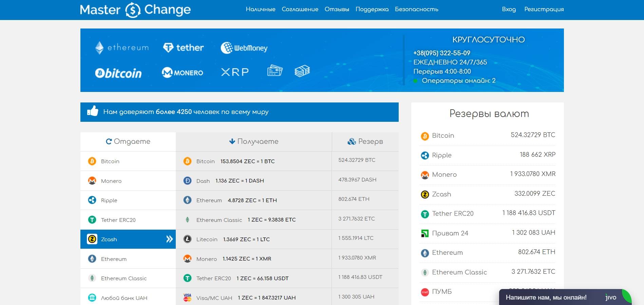Click the Monero icon in the Получаете list
Image resolution: width=644 pixels, height=305 pixels.
pyautogui.click(x=187, y=259)
